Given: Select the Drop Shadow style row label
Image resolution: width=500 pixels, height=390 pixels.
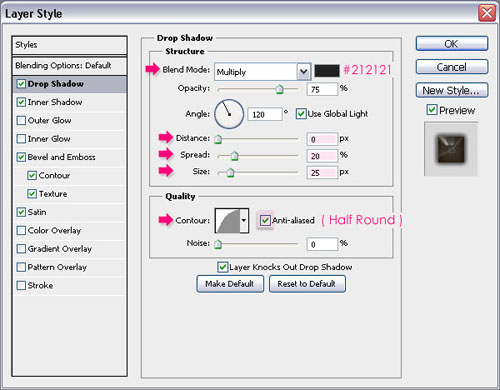Looking at the screenshot, I should pos(56,84).
